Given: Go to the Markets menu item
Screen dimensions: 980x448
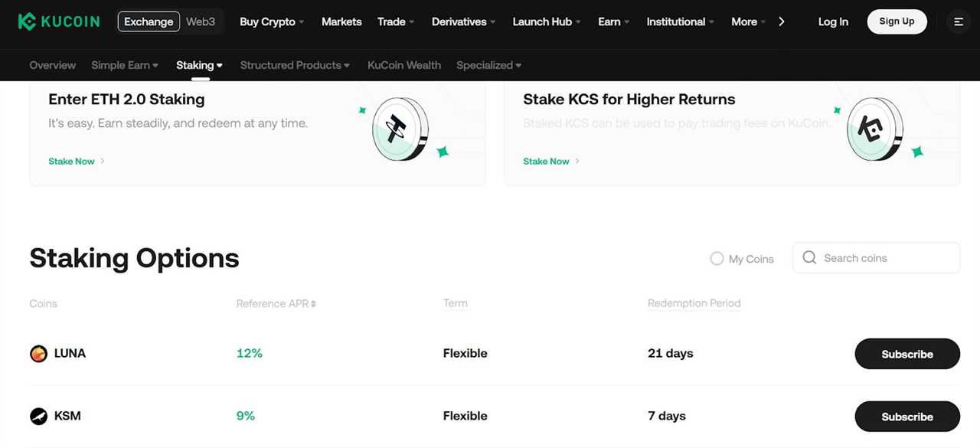Looking at the screenshot, I should pyautogui.click(x=341, y=21).
